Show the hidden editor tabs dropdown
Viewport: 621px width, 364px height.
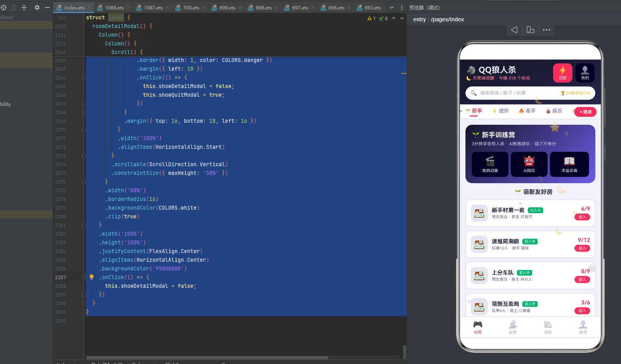point(392,8)
